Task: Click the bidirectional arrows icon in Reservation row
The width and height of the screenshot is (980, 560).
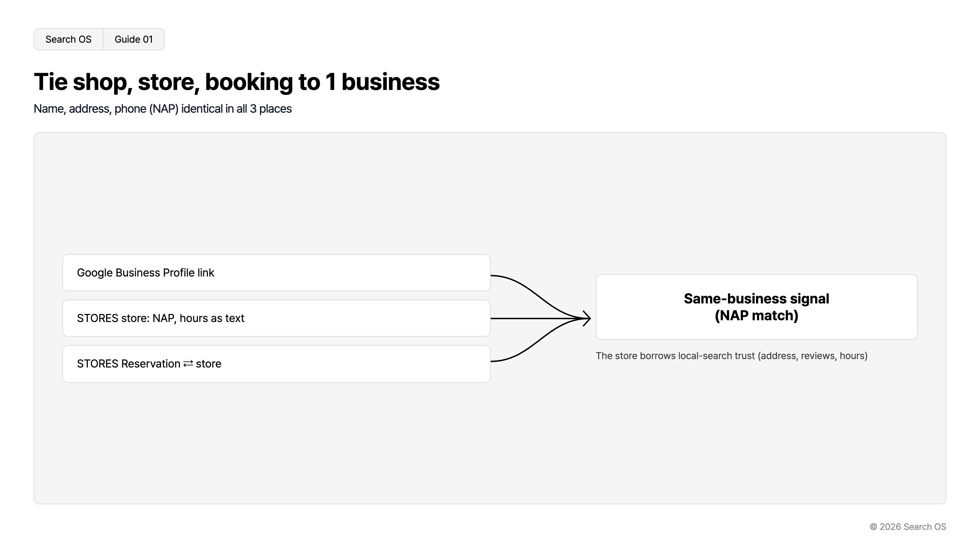Action: click(x=188, y=364)
